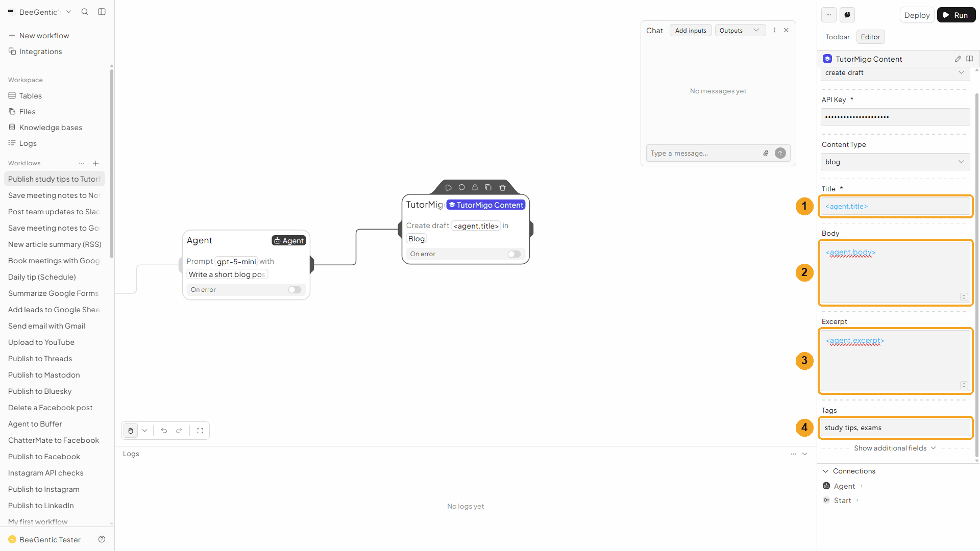Click the add workflow plus icon
Screen dimensions: 980x551
(x=95, y=163)
